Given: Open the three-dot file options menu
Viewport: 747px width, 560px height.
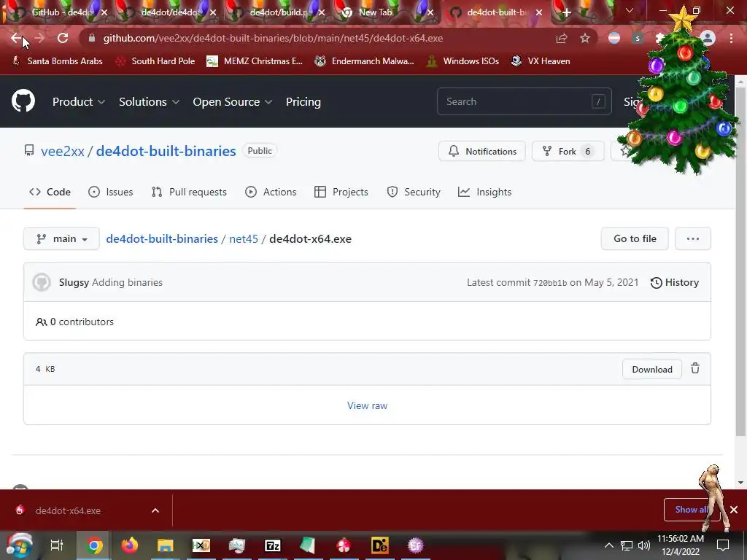Looking at the screenshot, I should 693,238.
